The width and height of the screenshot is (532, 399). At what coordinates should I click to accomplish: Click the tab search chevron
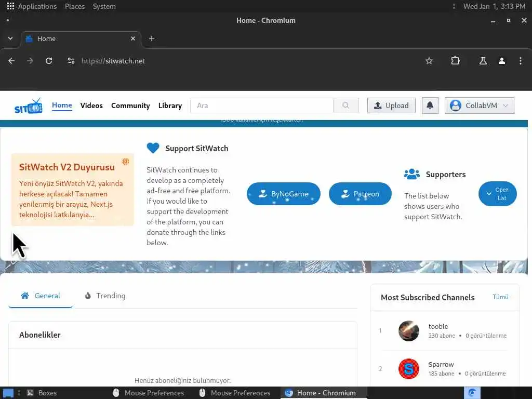click(10, 38)
